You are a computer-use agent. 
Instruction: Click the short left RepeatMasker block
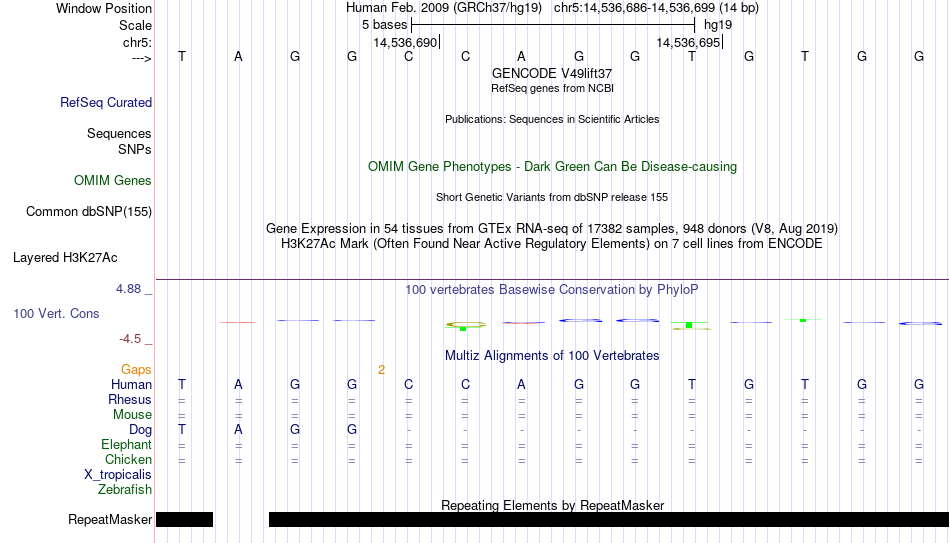185,519
